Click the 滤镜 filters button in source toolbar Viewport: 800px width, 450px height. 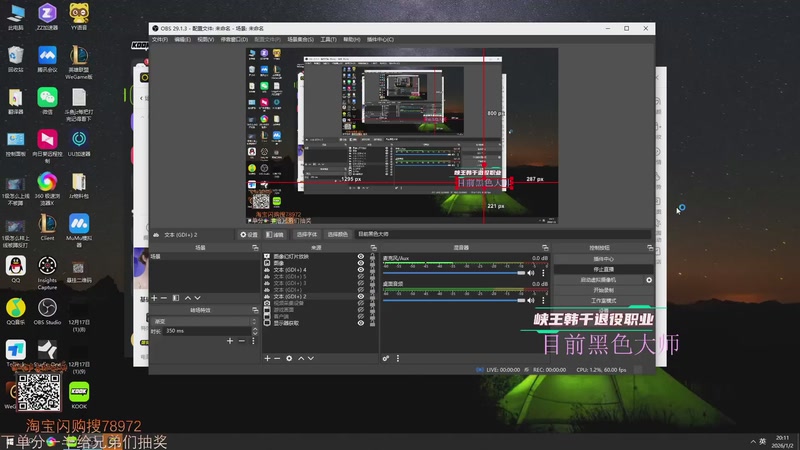(274, 234)
